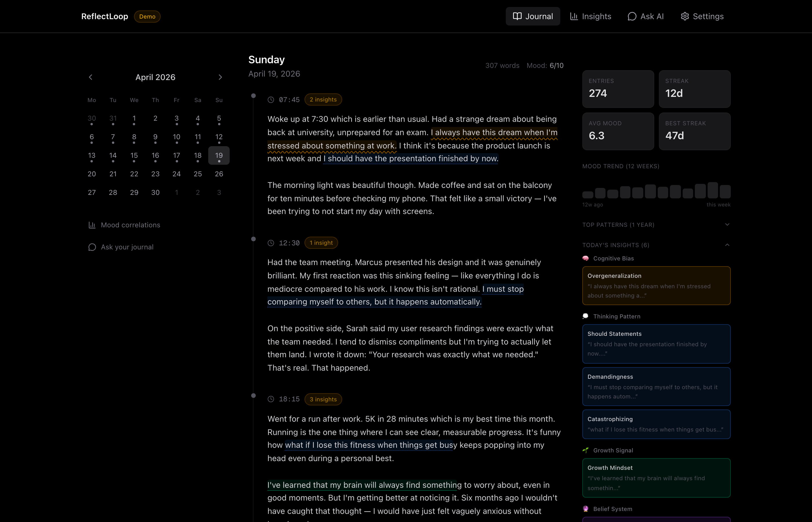812x522 pixels.
Task: Click the Ask your journal chat icon
Action: tap(92, 247)
